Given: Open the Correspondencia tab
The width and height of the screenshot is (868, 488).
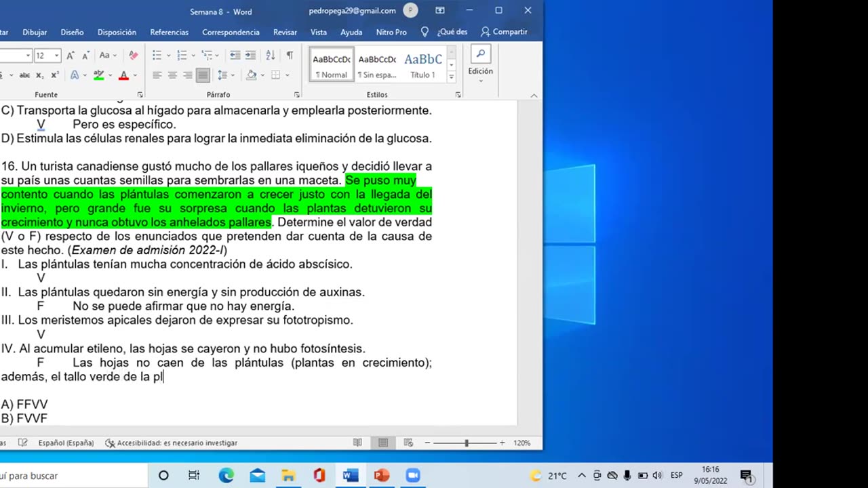Looking at the screenshot, I should point(231,32).
